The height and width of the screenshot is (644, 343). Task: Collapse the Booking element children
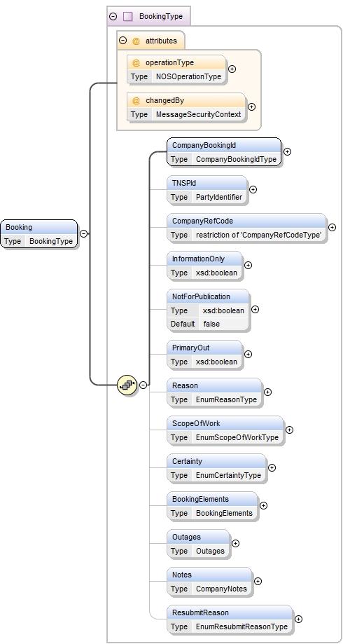tap(84, 233)
